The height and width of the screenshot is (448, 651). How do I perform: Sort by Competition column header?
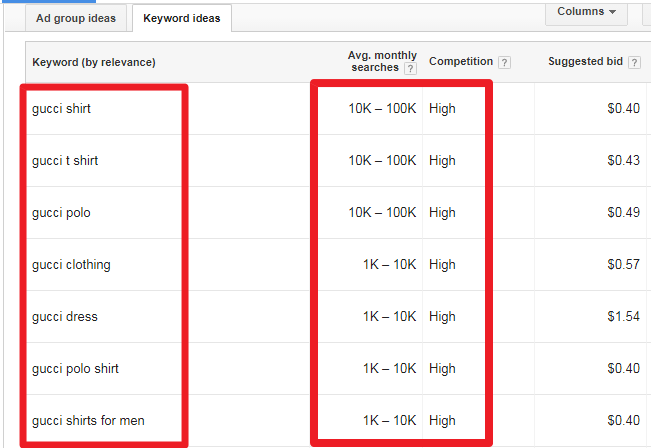point(461,61)
